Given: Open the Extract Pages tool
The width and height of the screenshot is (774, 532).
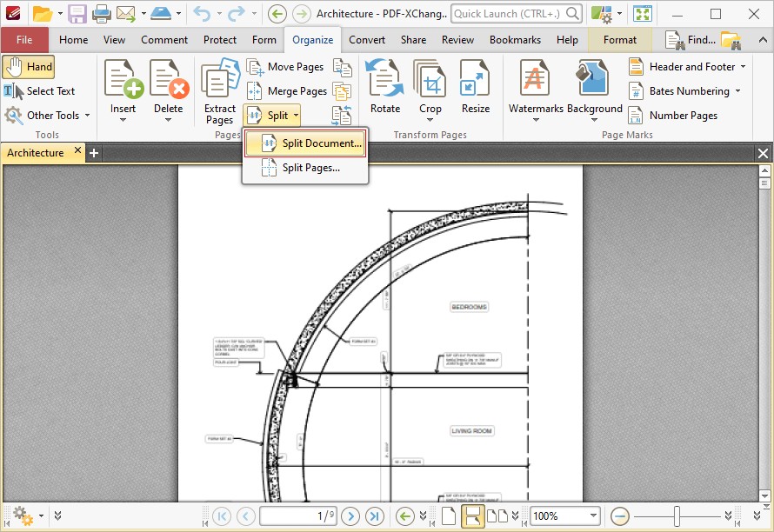Looking at the screenshot, I should 219,91.
